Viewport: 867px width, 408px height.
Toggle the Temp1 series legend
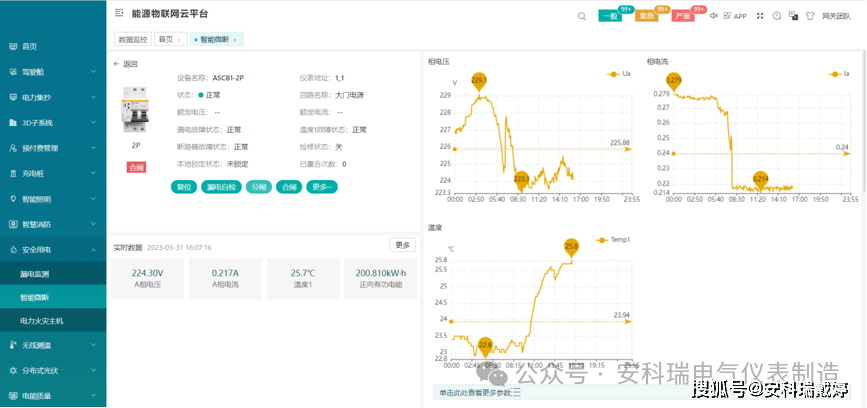[613, 240]
